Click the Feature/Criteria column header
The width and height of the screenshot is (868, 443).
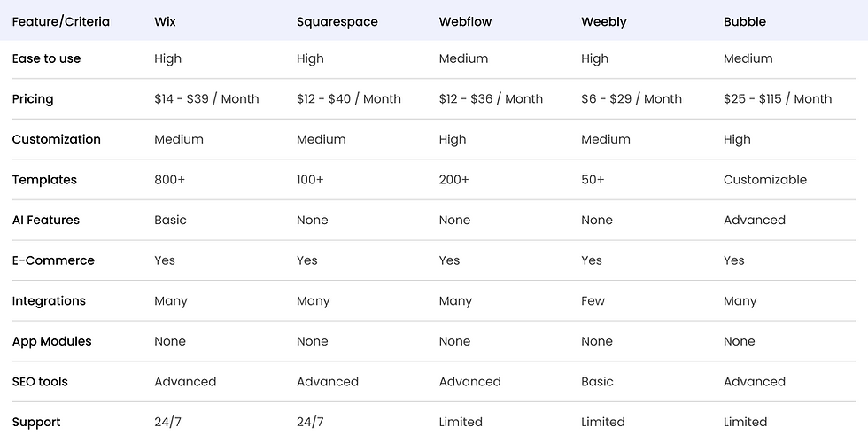pos(61,21)
